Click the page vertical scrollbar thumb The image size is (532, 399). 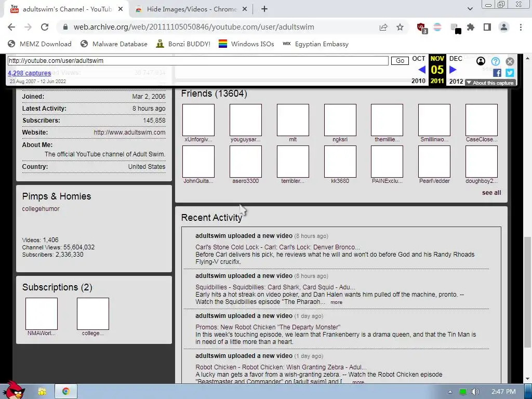tap(527, 292)
